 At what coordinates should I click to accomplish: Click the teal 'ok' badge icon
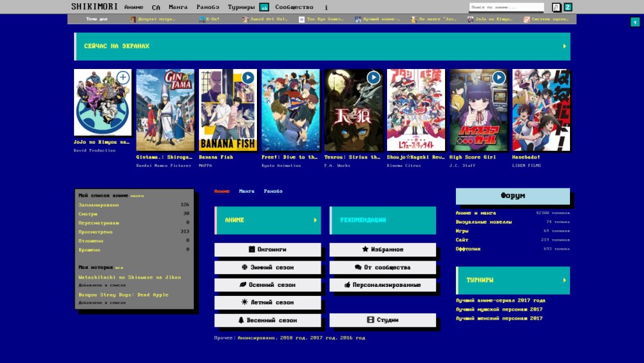click(x=264, y=7)
